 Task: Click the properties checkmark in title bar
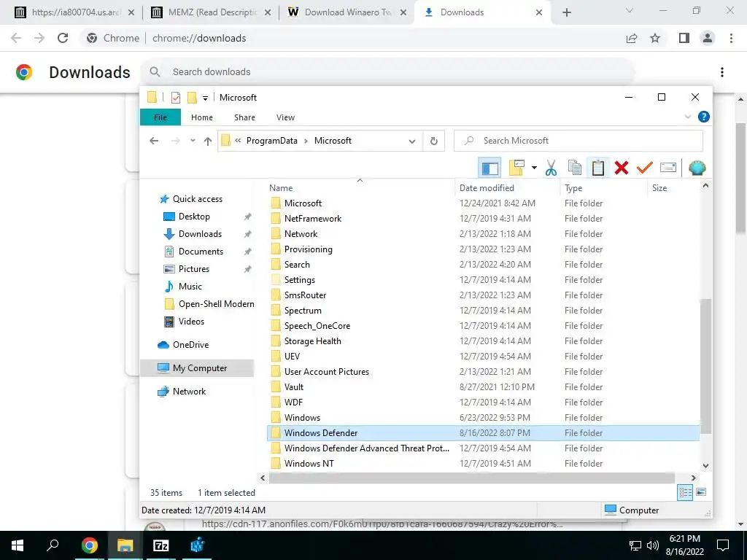point(176,98)
